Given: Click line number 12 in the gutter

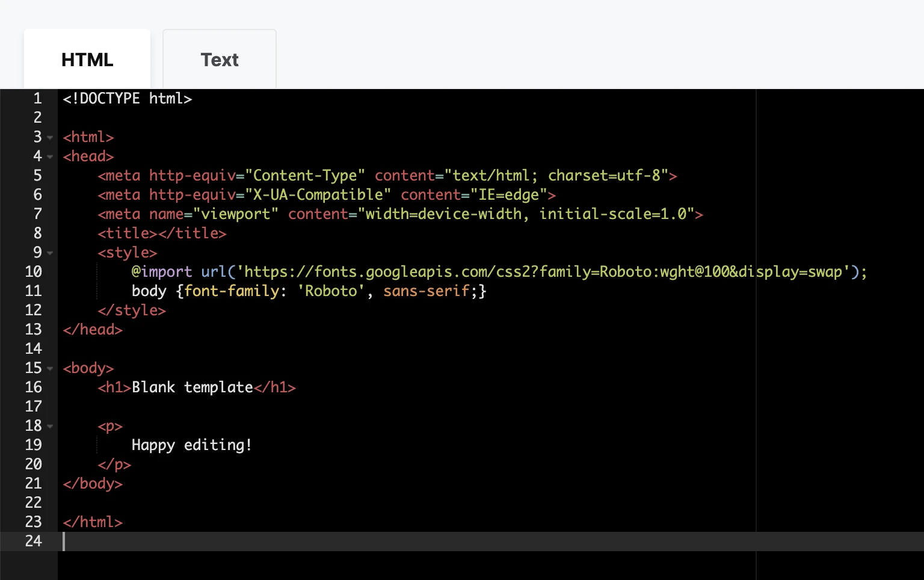Looking at the screenshot, I should click(34, 310).
